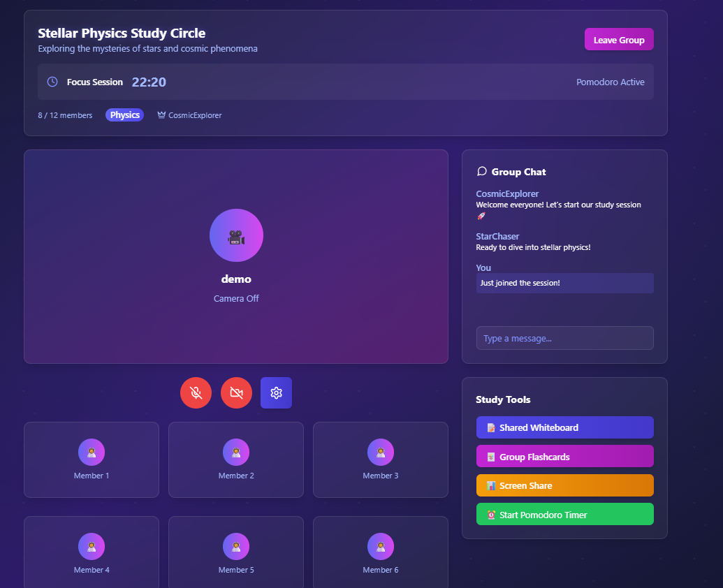Viewport: 723px width, 588px height.
Task: Turn on camera with the video toggle
Action: tap(237, 392)
